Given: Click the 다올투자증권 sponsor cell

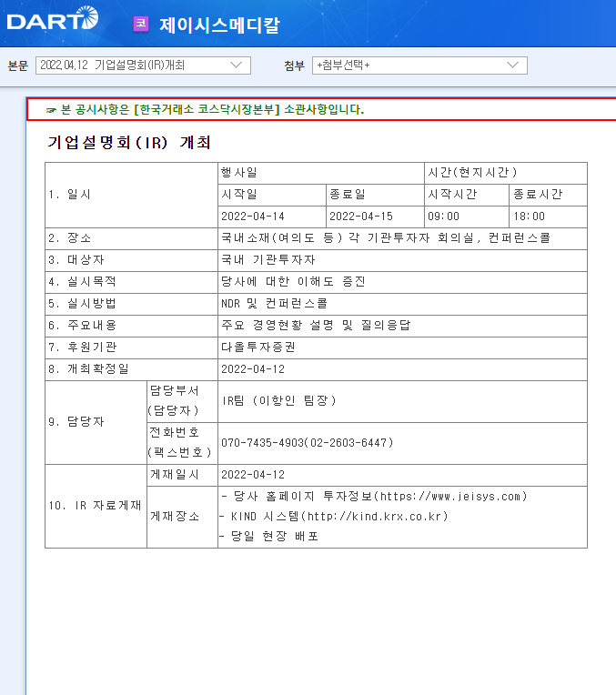Looking at the screenshot, I should [403, 347].
